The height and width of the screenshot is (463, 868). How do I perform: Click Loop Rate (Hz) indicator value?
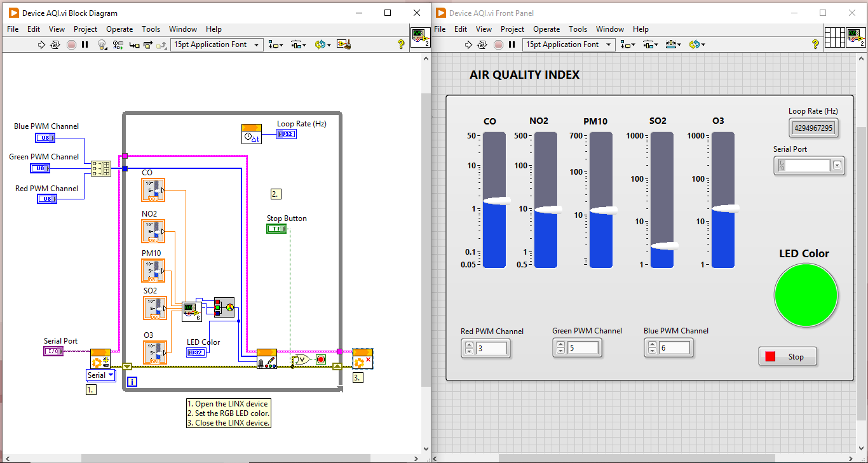(x=813, y=128)
